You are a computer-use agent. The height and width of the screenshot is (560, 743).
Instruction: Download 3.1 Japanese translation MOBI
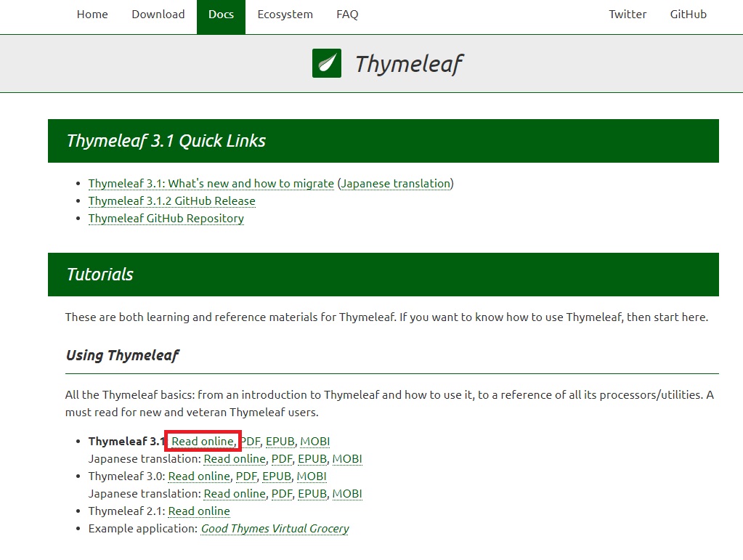(x=347, y=458)
